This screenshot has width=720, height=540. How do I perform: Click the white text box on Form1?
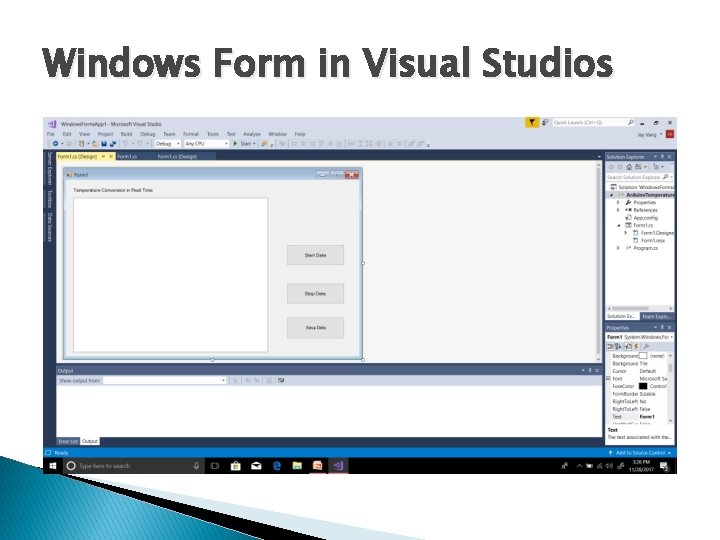click(170, 275)
